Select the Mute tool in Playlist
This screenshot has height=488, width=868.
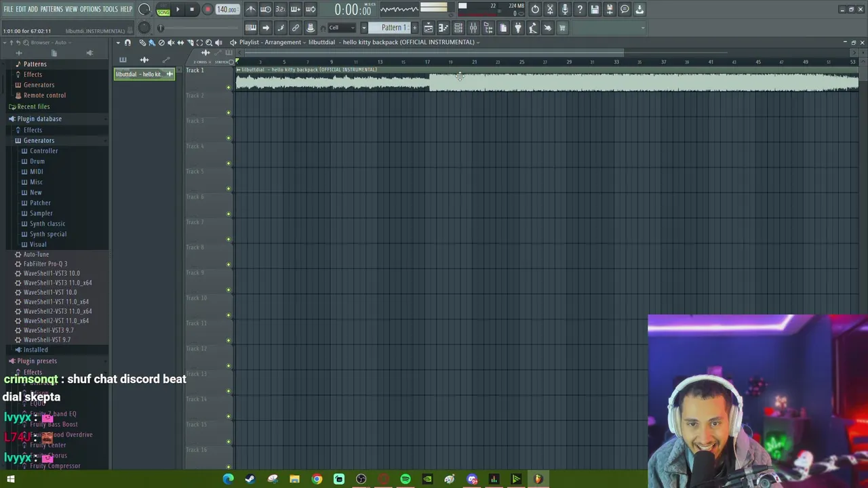click(x=171, y=43)
